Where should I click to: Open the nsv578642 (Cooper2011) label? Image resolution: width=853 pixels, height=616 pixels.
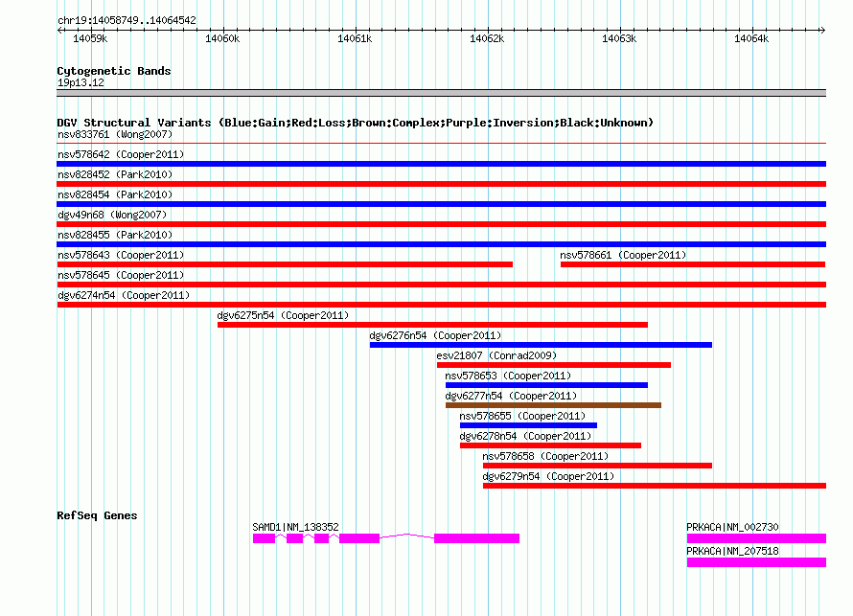121,154
